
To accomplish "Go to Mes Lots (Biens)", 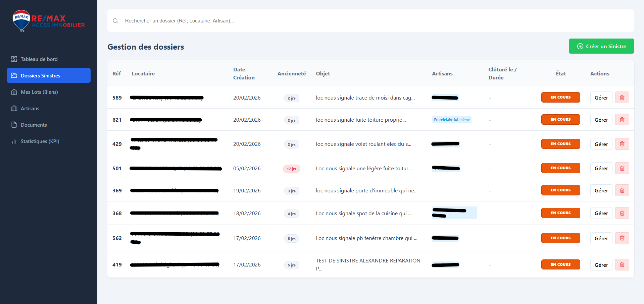I will (39, 92).
